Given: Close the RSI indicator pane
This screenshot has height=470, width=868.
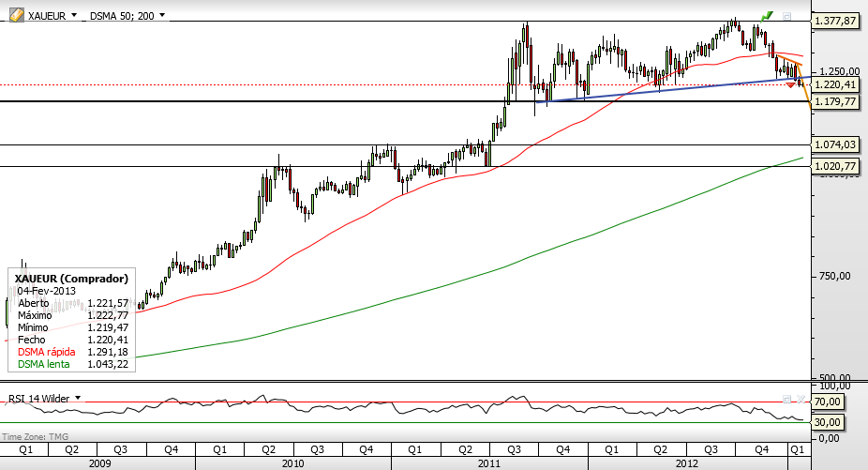Looking at the screenshot, I should 801,399.
